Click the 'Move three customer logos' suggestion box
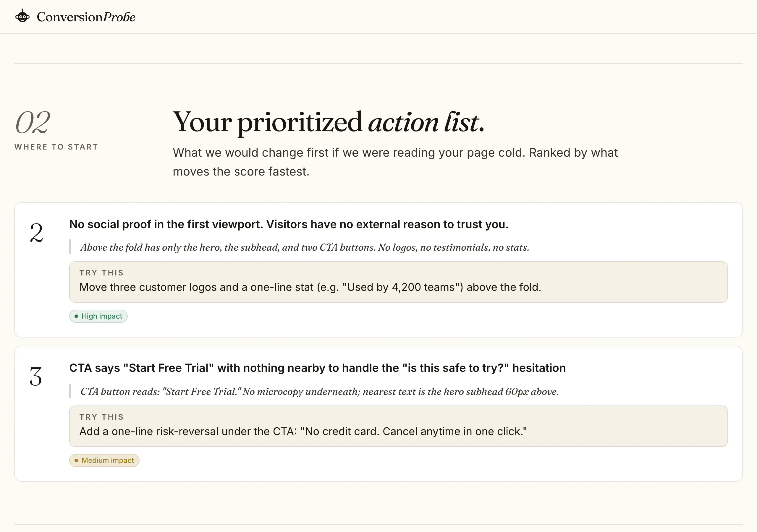This screenshot has width=757, height=532. pos(398,282)
